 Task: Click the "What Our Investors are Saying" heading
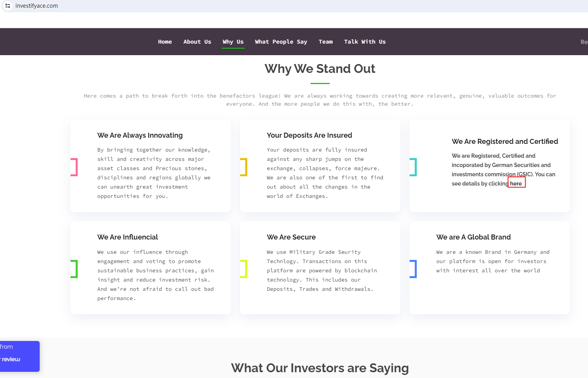pyautogui.click(x=320, y=368)
